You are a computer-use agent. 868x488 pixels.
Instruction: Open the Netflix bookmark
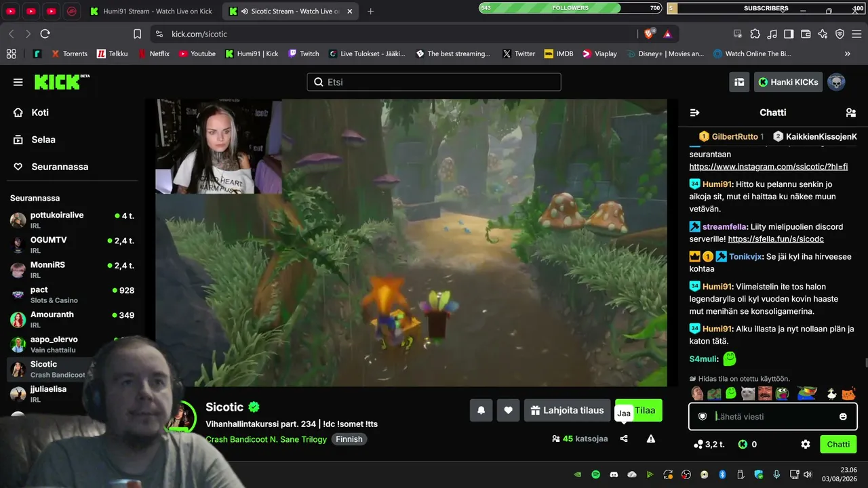[x=153, y=54]
